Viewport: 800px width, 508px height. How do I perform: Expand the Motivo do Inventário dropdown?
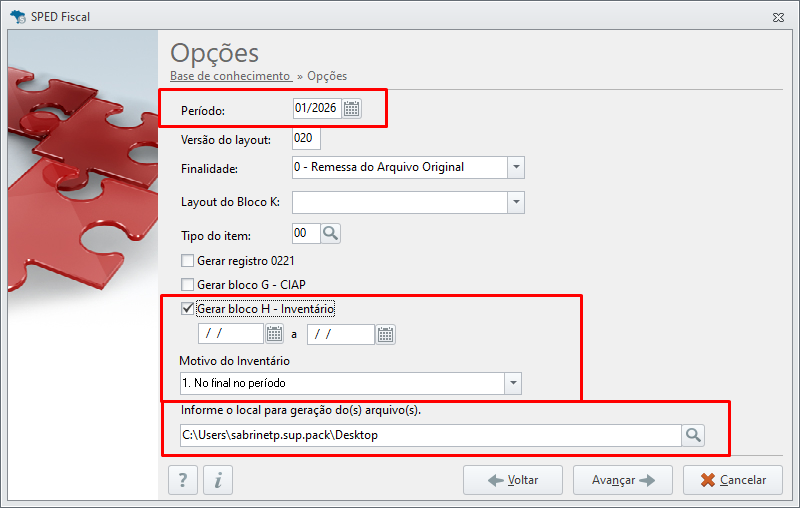[513, 383]
